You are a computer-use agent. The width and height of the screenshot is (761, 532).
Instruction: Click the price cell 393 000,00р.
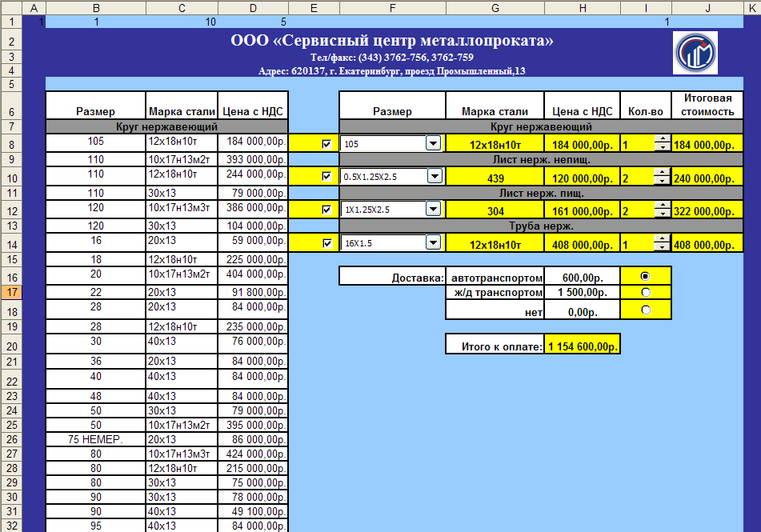click(253, 160)
